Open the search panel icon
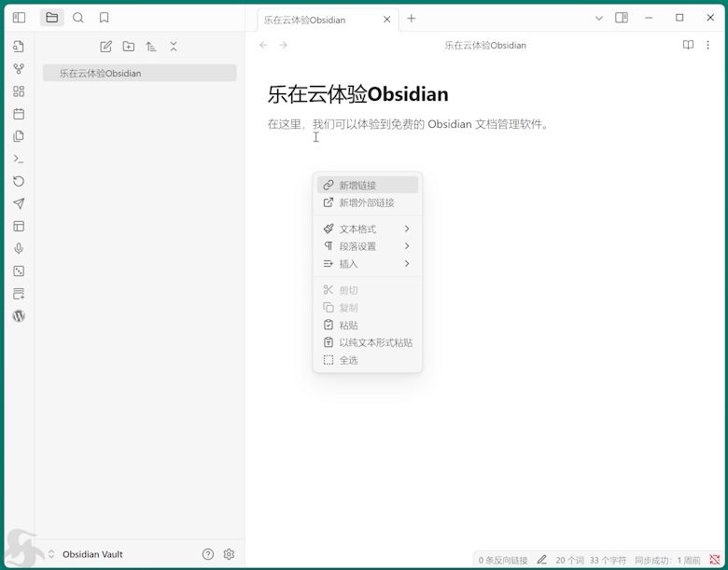The width and height of the screenshot is (728, 570). click(x=78, y=18)
